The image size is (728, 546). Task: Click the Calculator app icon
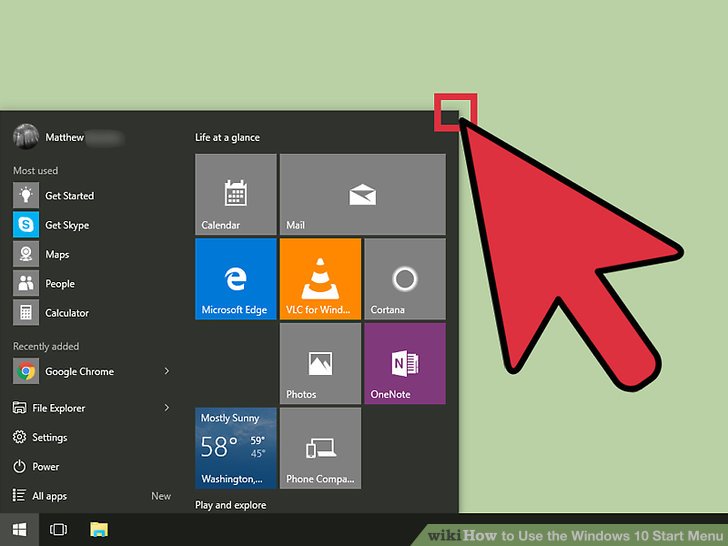pyautogui.click(x=26, y=312)
